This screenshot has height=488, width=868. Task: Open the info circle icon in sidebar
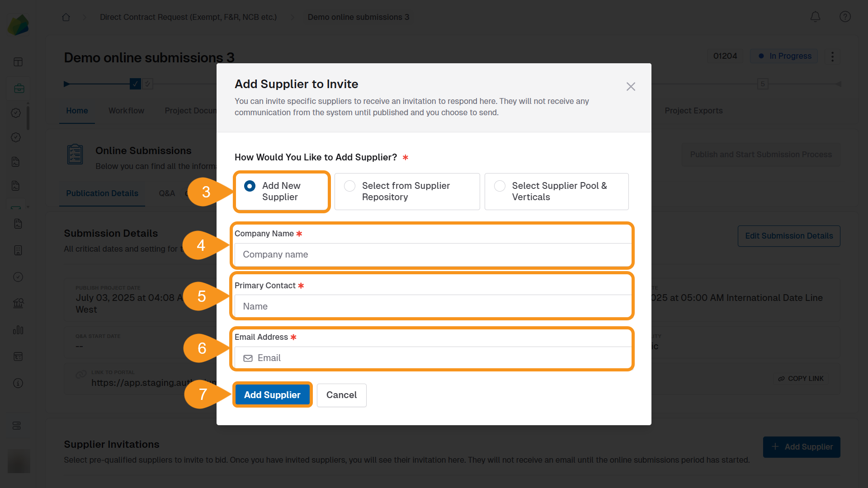coord(18,383)
